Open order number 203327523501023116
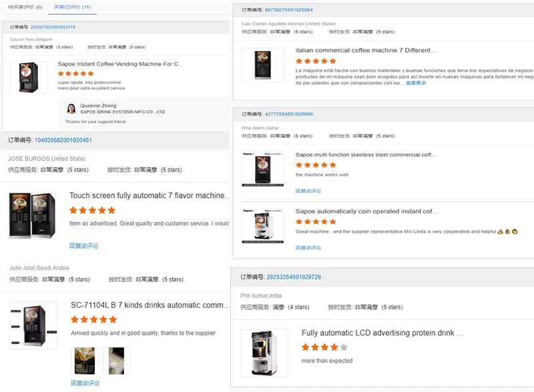Screen dimensions: 534x392 click(x=53, y=27)
